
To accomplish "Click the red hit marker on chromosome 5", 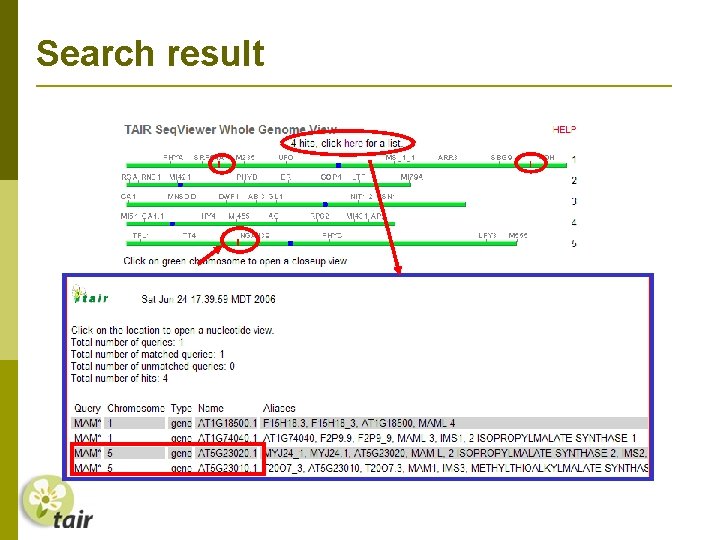I will pyautogui.click(x=238, y=242).
